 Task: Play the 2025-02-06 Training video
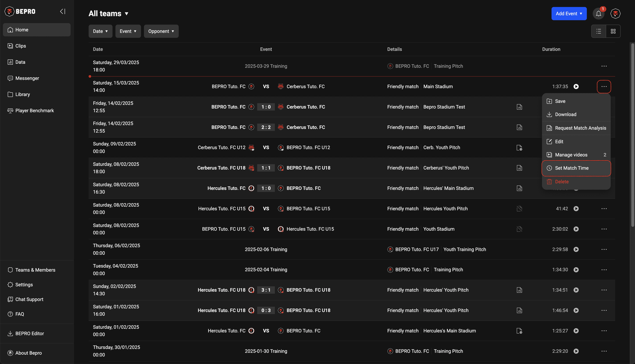pyautogui.click(x=576, y=250)
